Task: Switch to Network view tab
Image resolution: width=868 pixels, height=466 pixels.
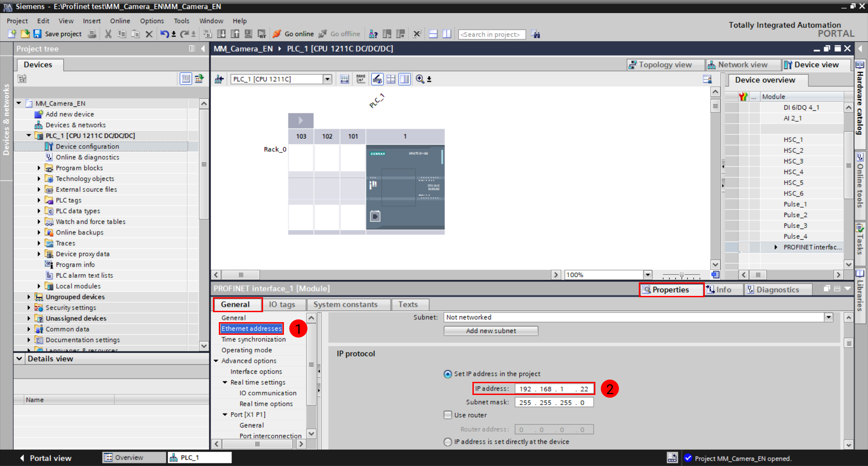Action: 742,65
